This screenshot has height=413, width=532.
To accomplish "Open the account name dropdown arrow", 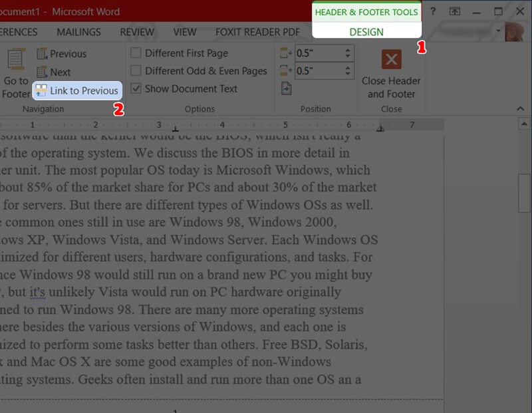I will pos(498,31).
